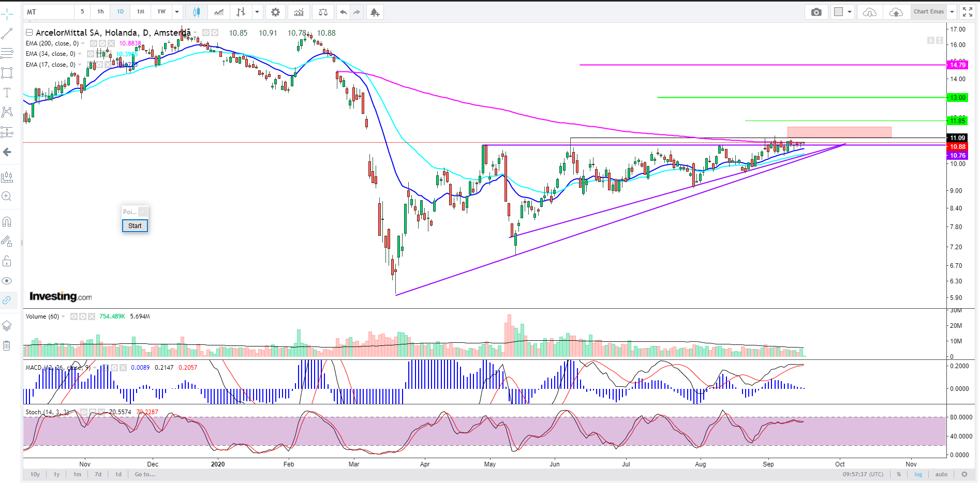Toggle logarithmic scale mode
Image resolution: width=980 pixels, height=483 pixels.
pyautogui.click(x=918, y=474)
